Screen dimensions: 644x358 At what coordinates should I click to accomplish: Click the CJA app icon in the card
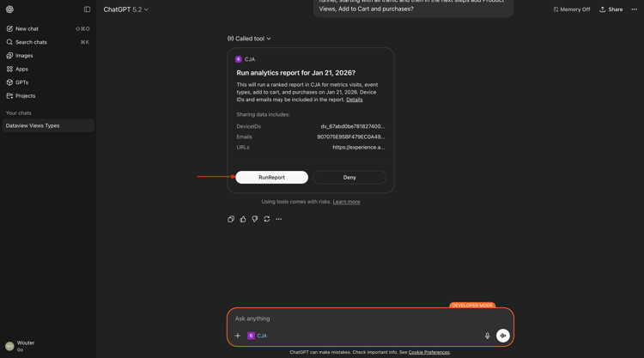click(238, 59)
